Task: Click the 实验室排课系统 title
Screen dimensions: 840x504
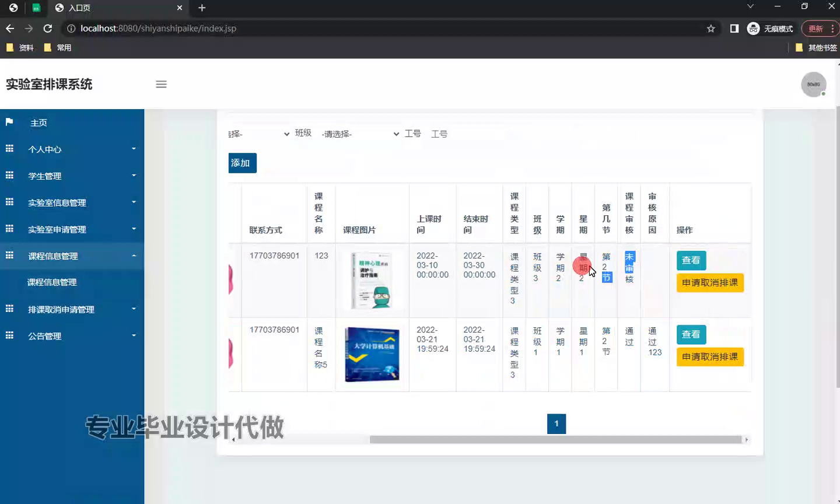Action: coord(49,85)
